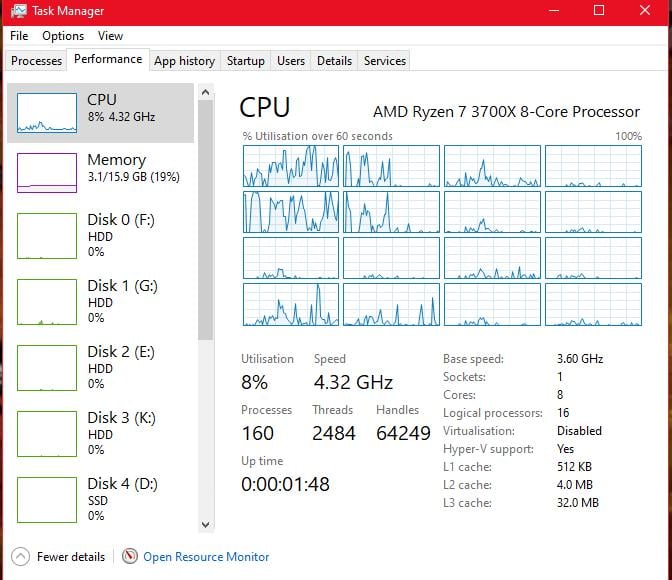
Task: Close the Task Manager window
Action: (645, 11)
